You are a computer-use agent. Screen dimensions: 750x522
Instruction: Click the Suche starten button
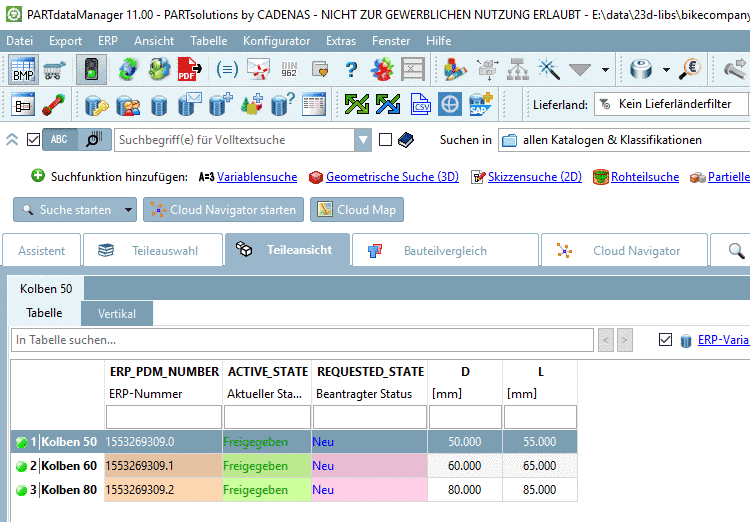(67, 210)
